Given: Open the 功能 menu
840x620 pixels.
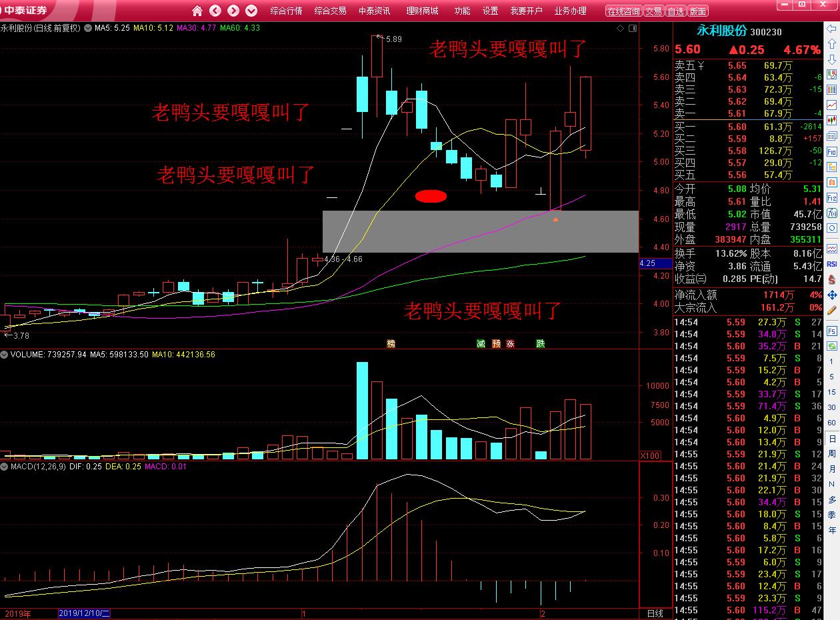Looking at the screenshot, I should [x=462, y=11].
